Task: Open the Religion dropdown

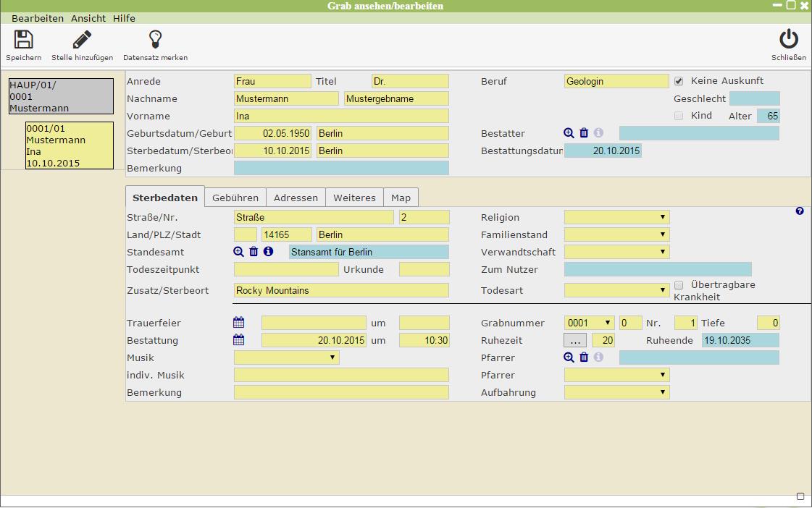Action: click(x=616, y=217)
